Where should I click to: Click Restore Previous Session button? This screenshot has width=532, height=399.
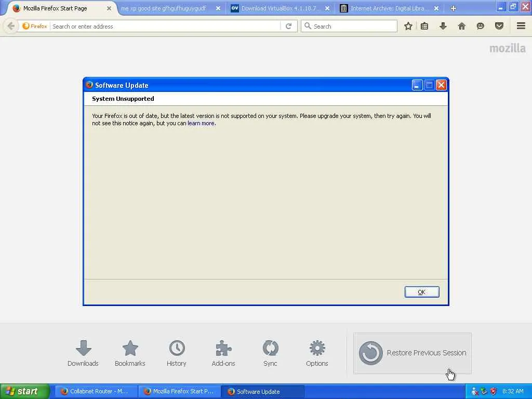coord(412,353)
